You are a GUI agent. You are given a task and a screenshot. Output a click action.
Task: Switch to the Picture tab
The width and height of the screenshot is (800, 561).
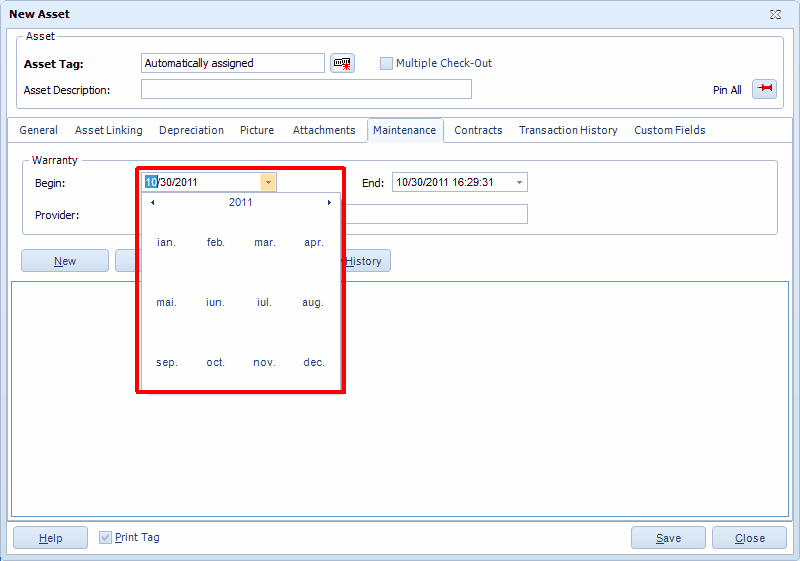click(257, 130)
